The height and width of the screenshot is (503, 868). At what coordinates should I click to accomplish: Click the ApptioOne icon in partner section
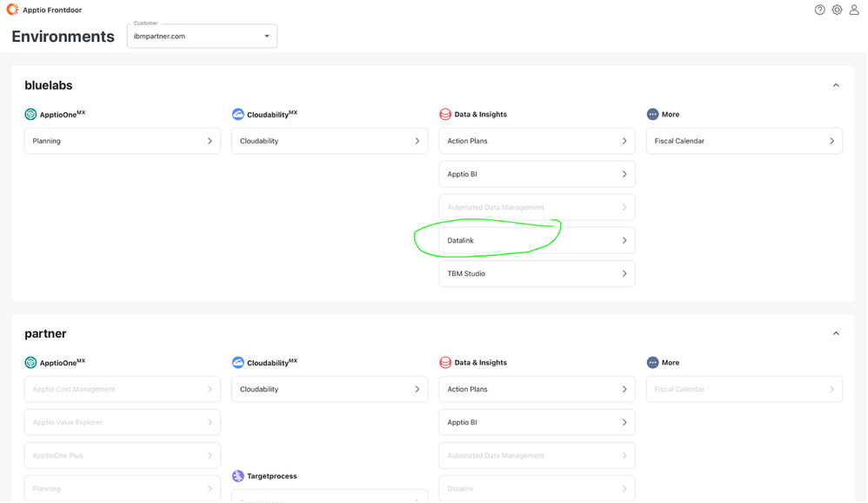coord(30,362)
